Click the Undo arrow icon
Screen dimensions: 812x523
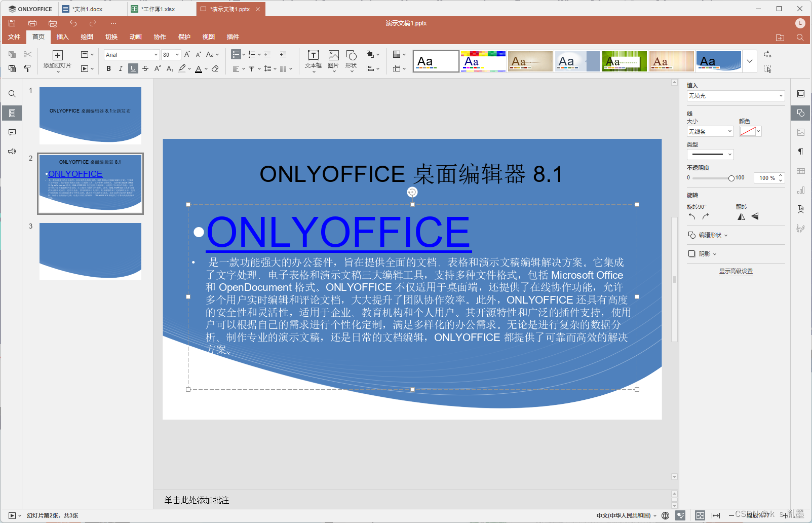[x=73, y=23]
